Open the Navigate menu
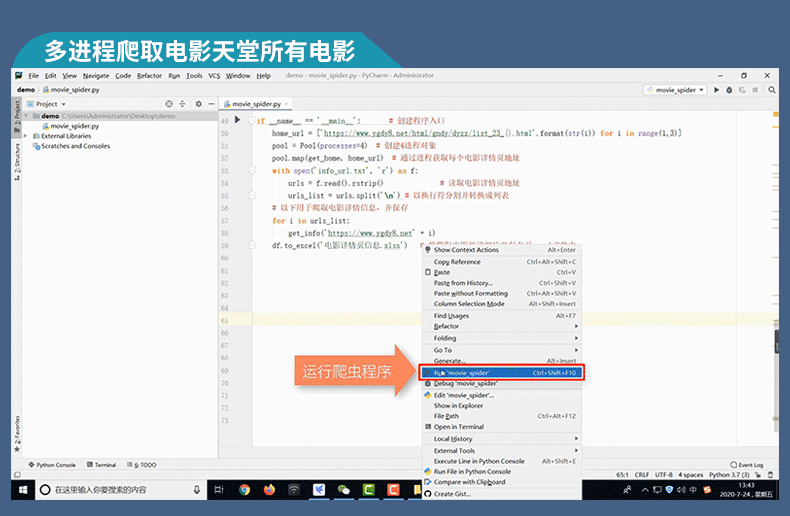Screen dimensions: 790x516 pos(96,76)
